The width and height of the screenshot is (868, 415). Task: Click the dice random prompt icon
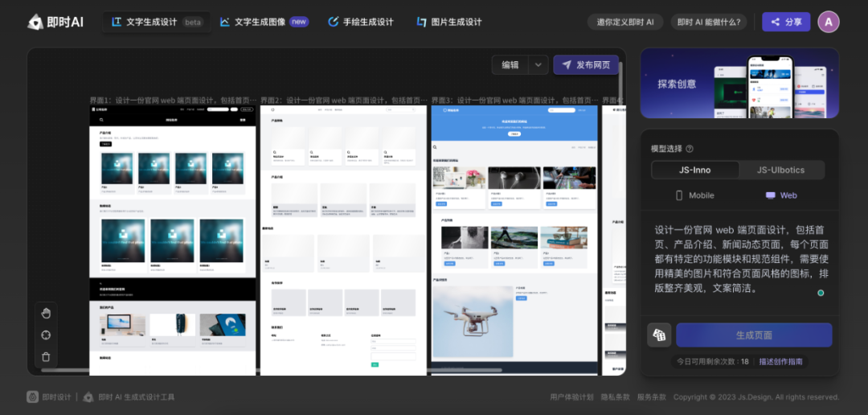pos(659,335)
